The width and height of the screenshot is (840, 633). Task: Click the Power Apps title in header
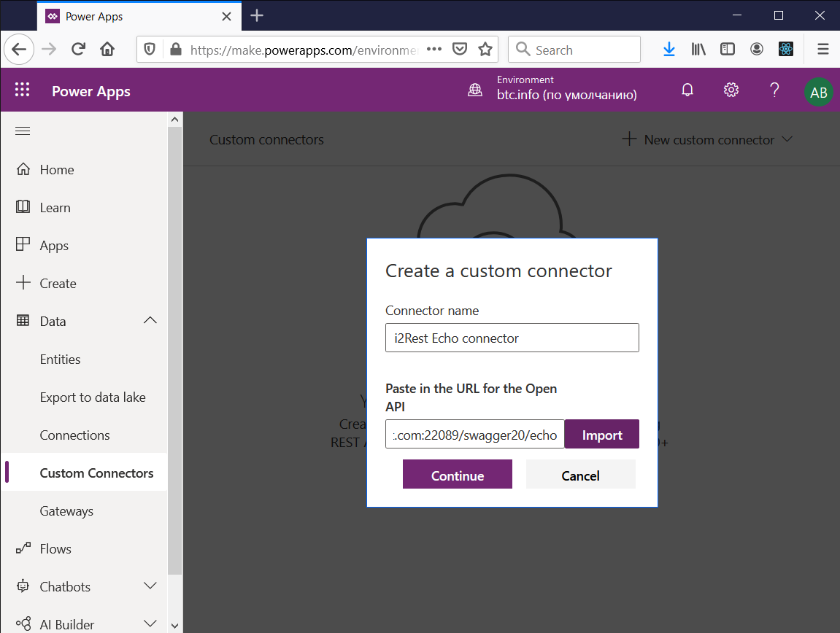tap(91, 91)
